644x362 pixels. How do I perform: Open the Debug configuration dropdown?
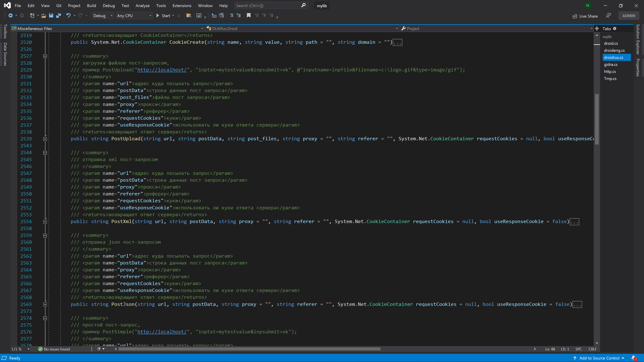tap(102, 15)
